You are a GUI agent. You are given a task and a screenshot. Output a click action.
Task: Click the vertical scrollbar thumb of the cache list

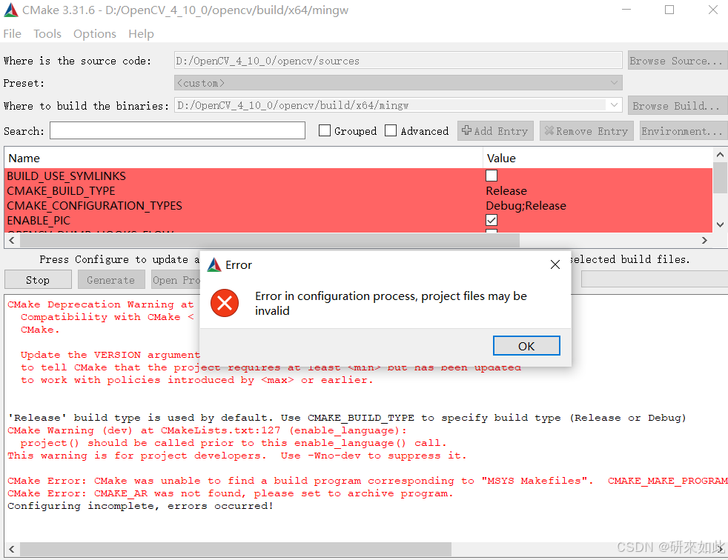point(720,178)
